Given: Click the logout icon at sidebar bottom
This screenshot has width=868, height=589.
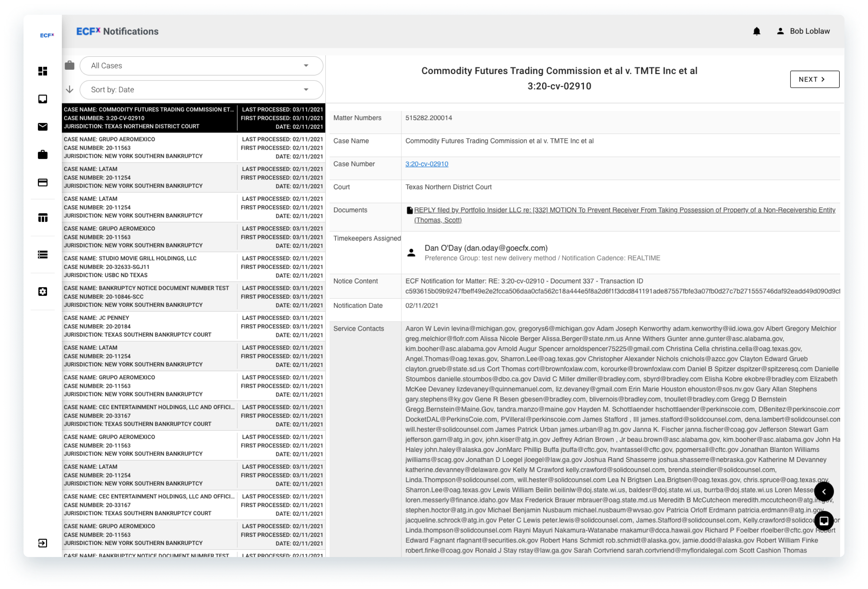Looking at the screenshot, I should click(43, 543).
